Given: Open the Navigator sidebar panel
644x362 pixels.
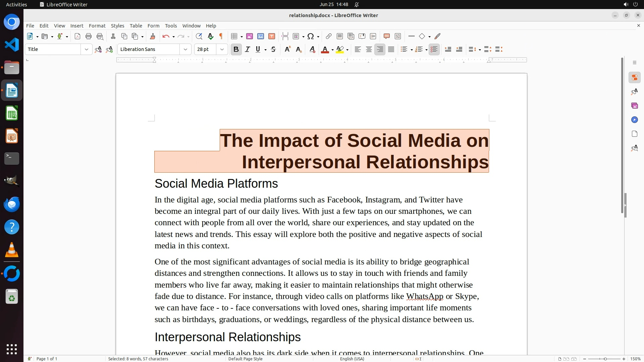Looking at the screenshot, I should [634, 120].
